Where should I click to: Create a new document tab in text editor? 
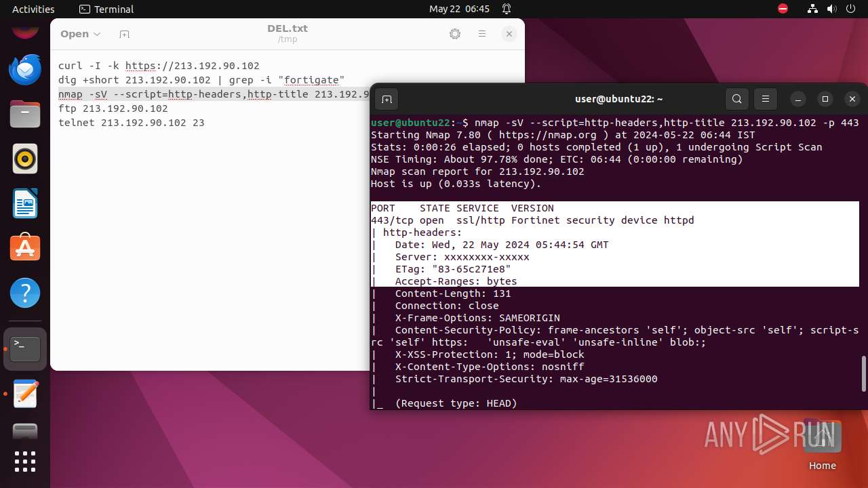[x=124, y=34]
